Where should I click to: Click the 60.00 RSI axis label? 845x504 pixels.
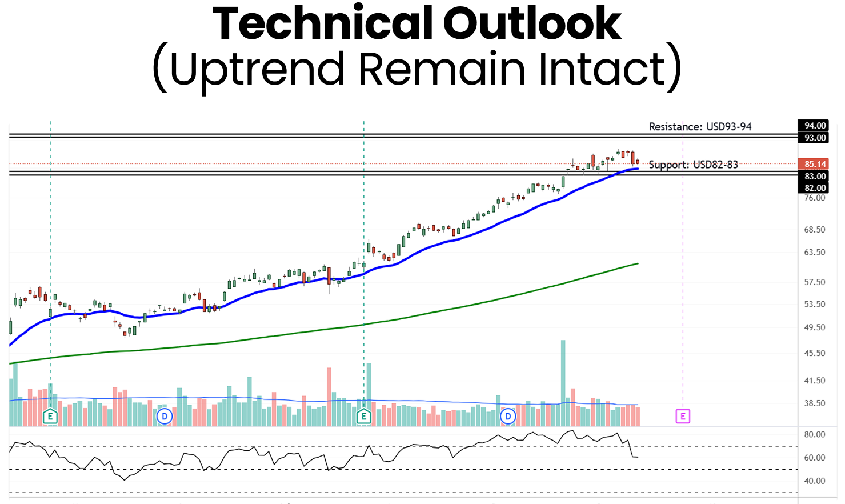(814, 458)
